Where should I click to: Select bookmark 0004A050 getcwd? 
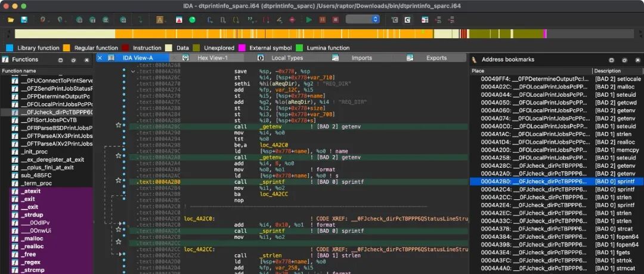(x=556, y=103)
